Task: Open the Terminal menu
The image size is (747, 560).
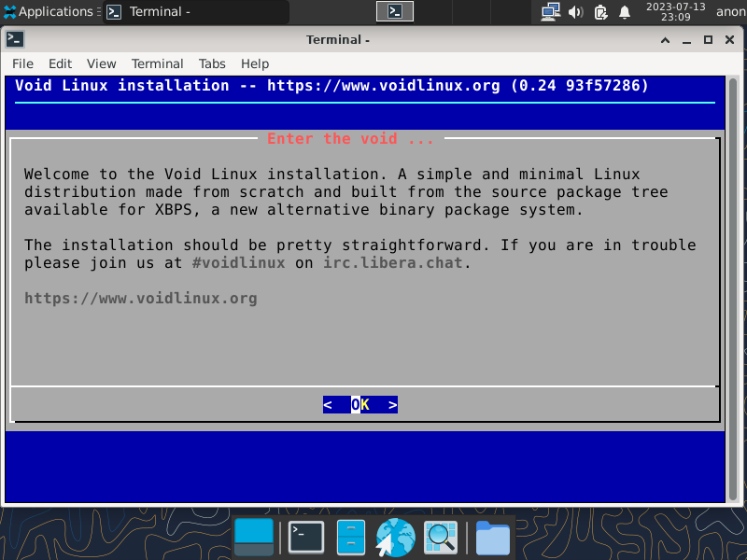Action: 157,63
